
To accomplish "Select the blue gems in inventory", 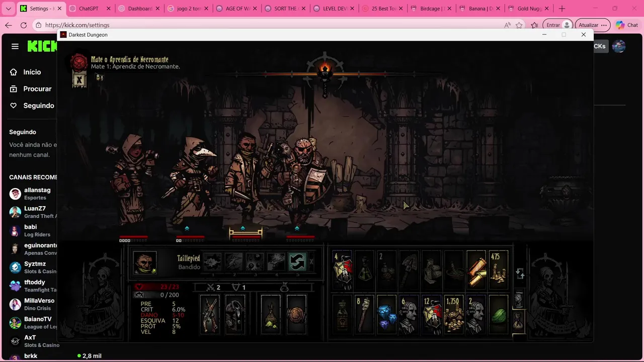I will (387, 315).
